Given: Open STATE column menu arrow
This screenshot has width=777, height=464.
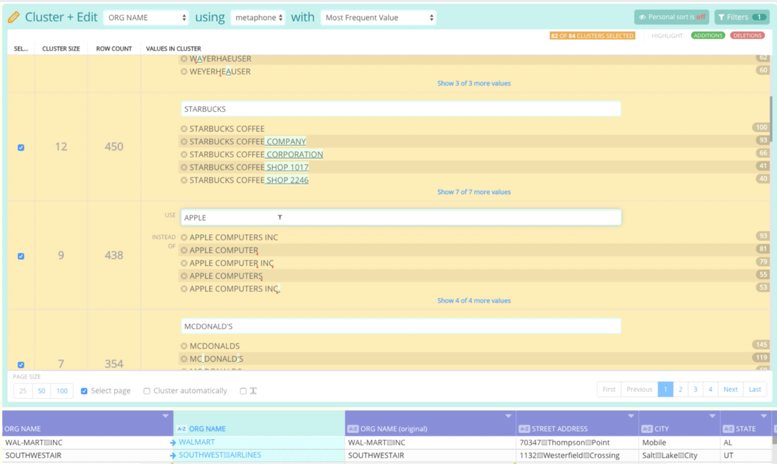Looking at the screenshot, I should pos(764,416).
